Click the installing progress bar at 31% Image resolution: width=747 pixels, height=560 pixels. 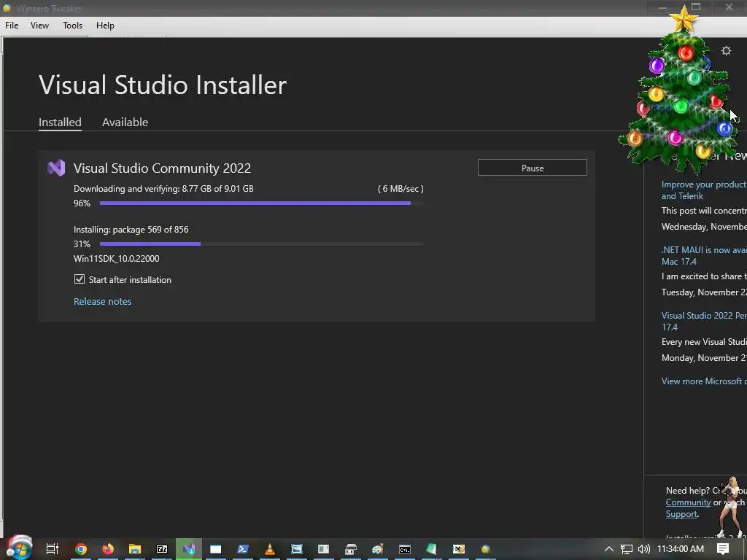tap(261, 244)
